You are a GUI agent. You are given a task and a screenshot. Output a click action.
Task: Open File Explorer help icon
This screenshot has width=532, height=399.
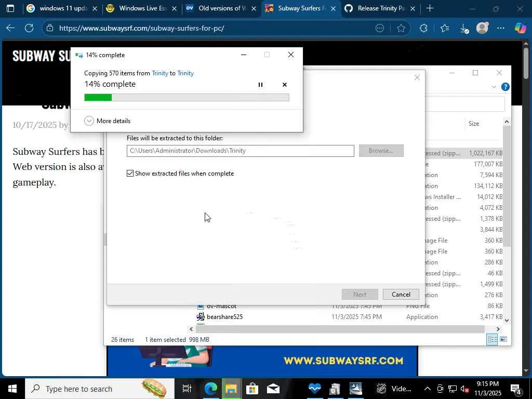(505, 87)
